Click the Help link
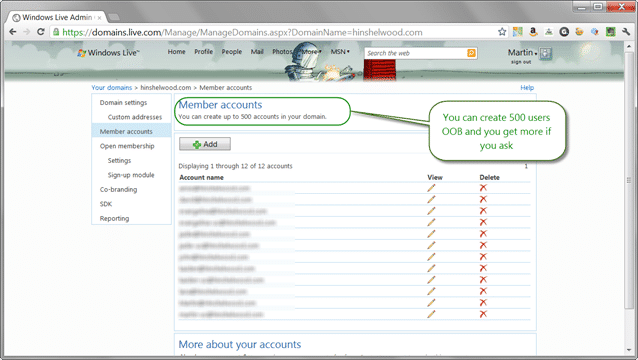Viewport: 638px width, 360px height. (527, 87)
